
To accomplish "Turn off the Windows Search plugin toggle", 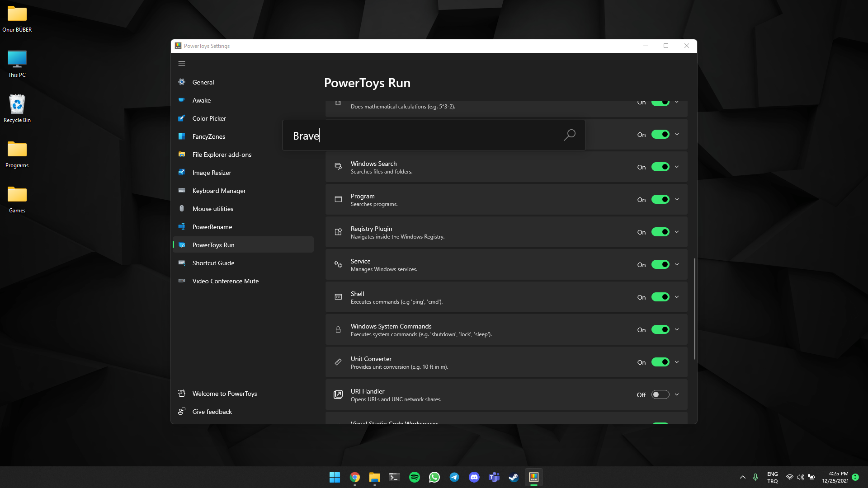I will [660, 167].
